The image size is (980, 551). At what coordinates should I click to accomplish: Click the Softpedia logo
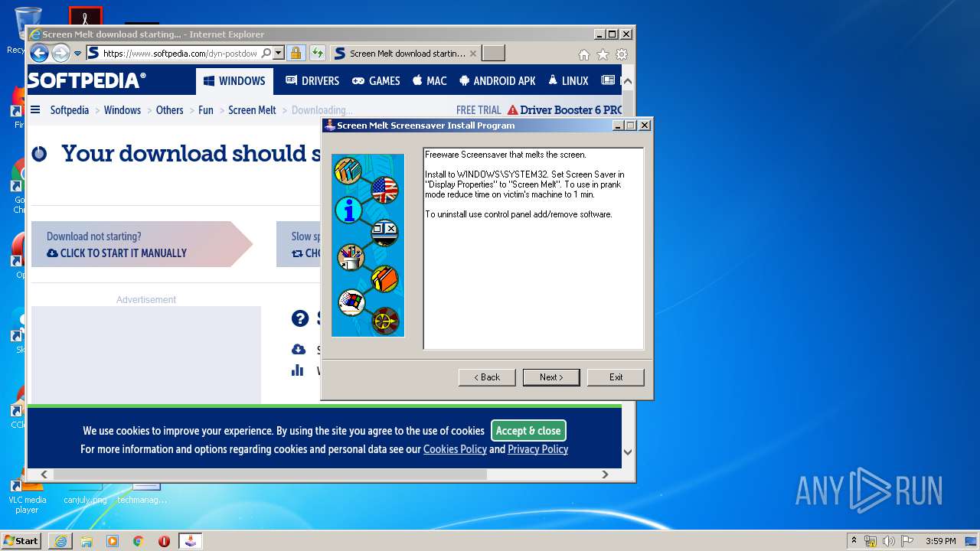[87, 80]
